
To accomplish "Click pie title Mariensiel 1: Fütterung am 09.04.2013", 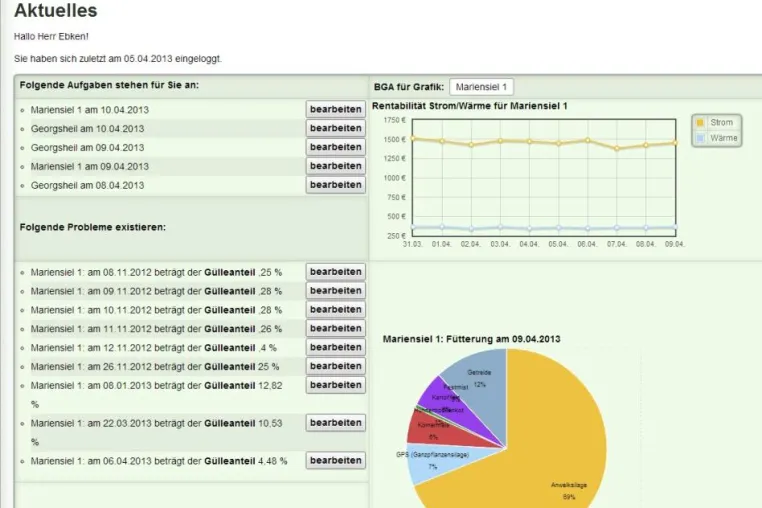I will click(x=471, y=339).
